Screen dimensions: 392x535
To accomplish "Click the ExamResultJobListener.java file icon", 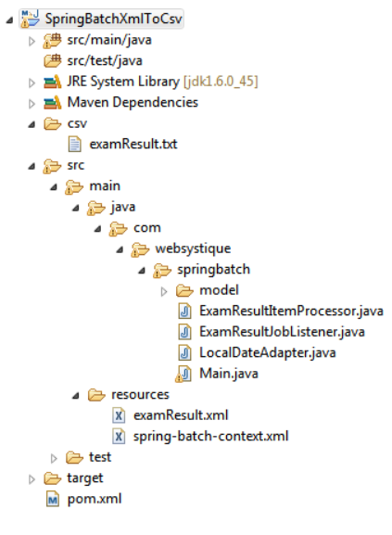I will (184, 332).
